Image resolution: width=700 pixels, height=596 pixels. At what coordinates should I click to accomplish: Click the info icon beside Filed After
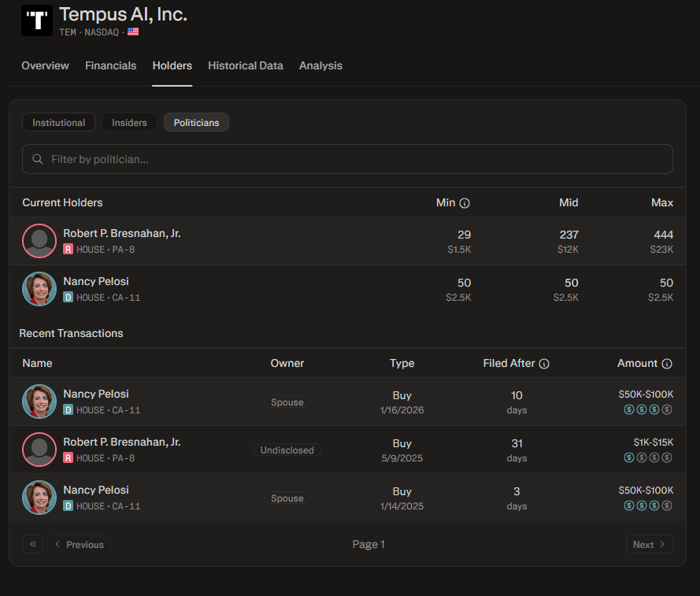[544, 364]
